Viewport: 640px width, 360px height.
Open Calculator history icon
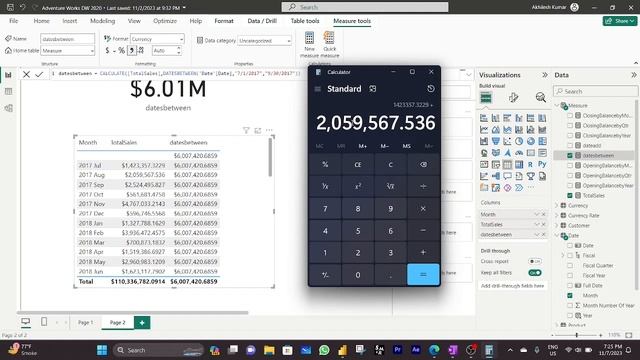click(x=431, y=89)
